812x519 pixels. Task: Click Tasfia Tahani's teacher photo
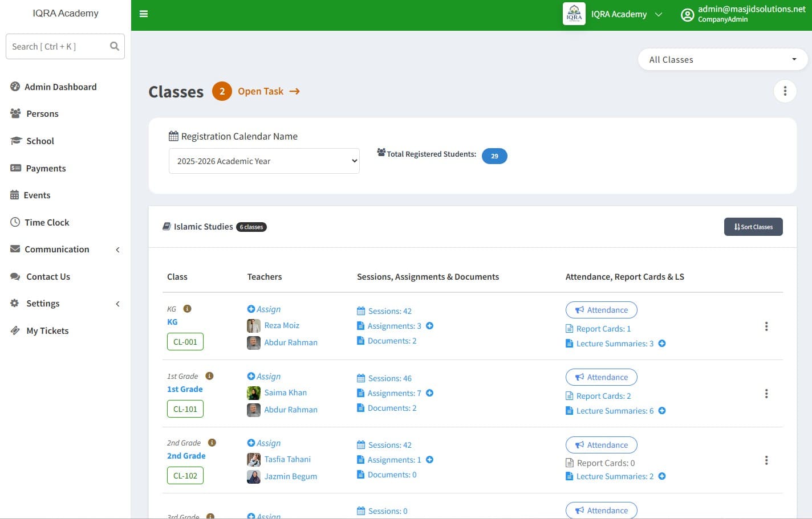pyautogui.click(x=254, y=460)
